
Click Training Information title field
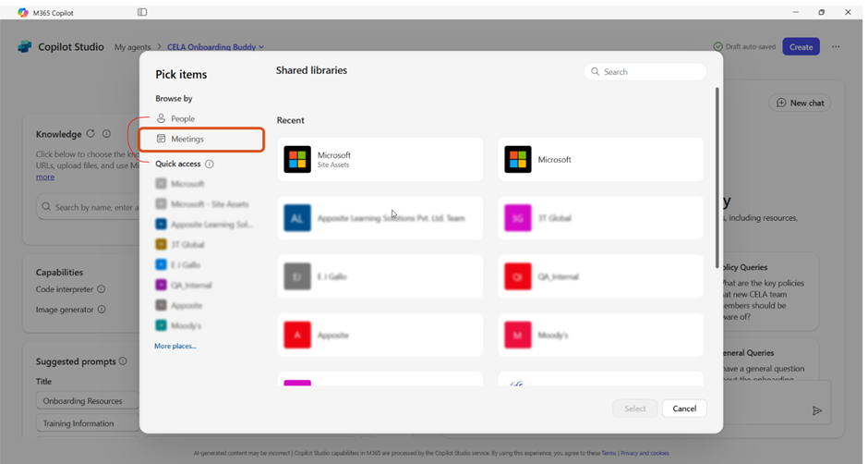tap(88, 423)
